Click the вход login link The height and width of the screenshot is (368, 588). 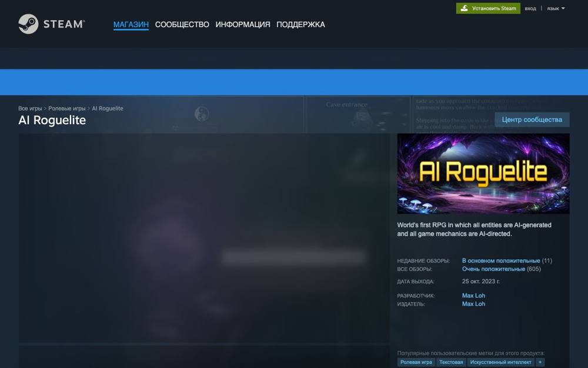tap(530, 8)
